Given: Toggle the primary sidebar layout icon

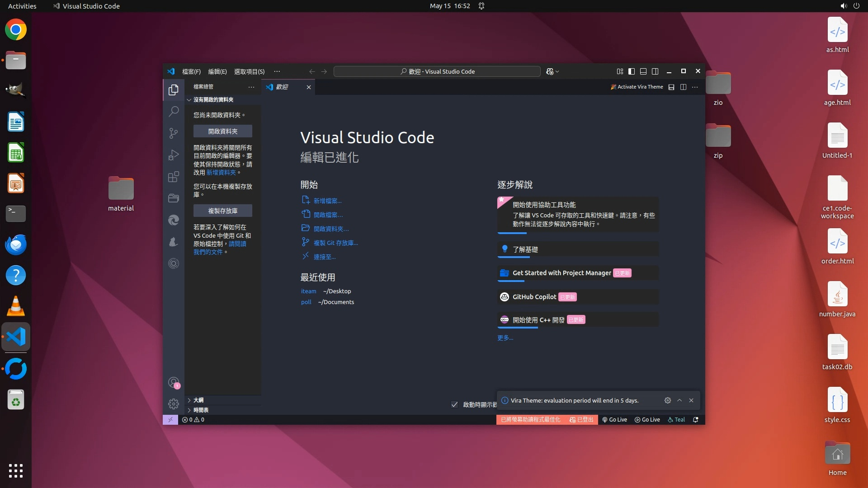Looking at the screenshot, I should point(632,71).
